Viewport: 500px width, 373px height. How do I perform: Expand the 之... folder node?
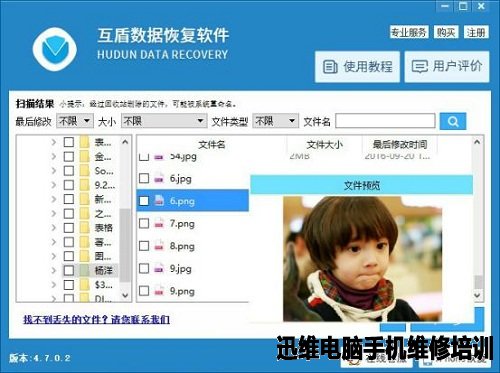(54, 213)
